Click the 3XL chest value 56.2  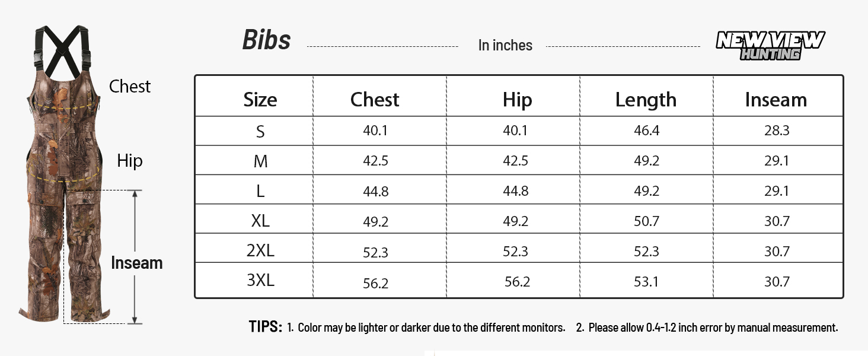click(x=376, y=283)
